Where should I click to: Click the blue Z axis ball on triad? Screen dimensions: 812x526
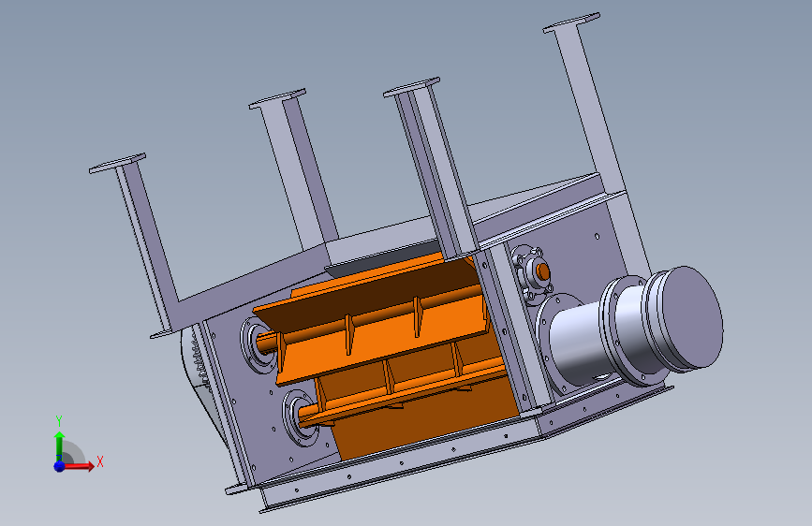point(59,466)
